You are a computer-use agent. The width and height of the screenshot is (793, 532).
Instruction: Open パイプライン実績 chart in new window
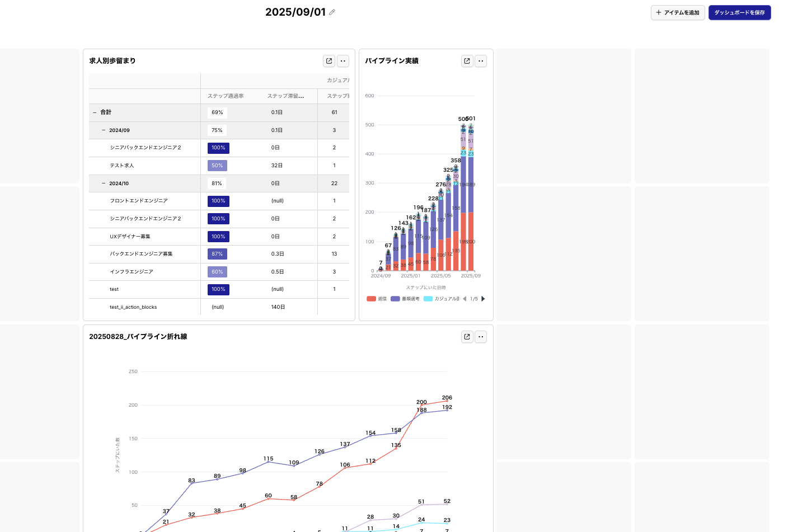coord(467,61)
